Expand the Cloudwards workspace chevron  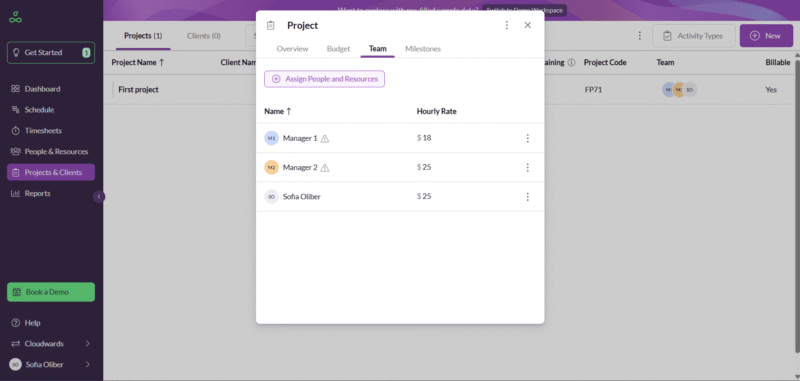point(88,344)
